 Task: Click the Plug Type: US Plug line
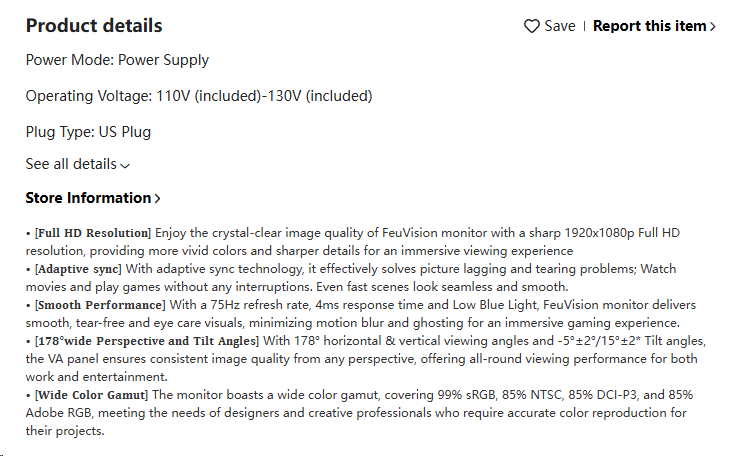(88, 132)
